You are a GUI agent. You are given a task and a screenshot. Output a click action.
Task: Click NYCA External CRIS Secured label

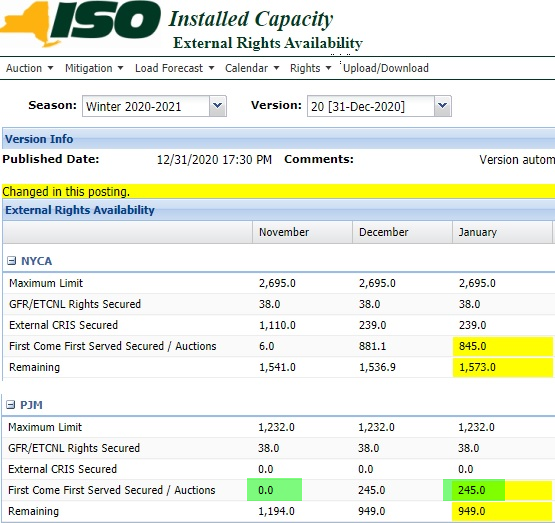(63, 325)
